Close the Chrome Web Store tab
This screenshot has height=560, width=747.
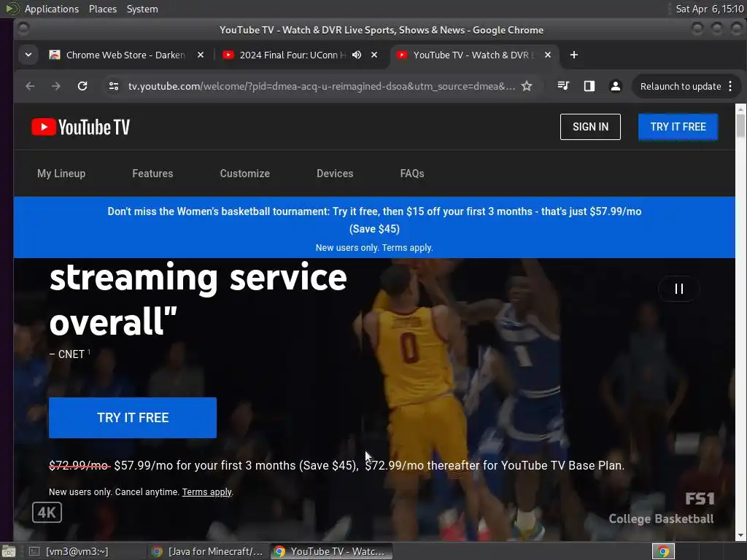click(x=201, y=55)
